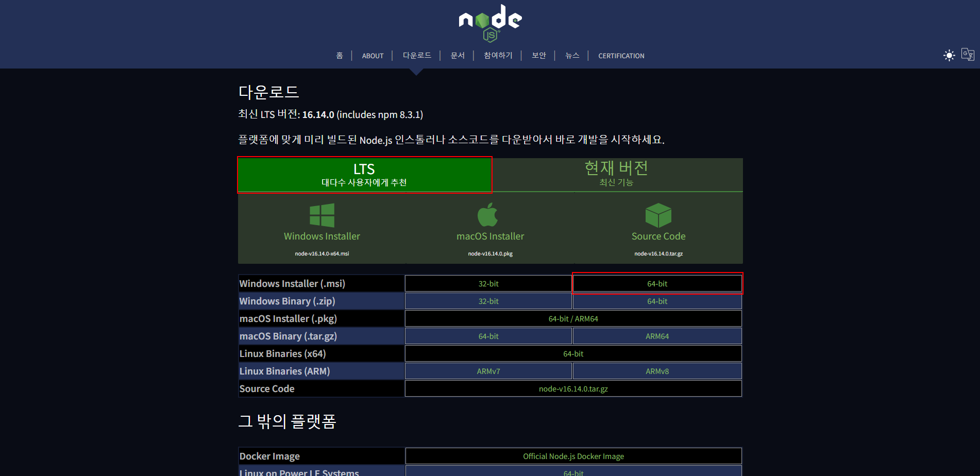Click the Windows logo icon for the Windows Installer

(322, 215)
